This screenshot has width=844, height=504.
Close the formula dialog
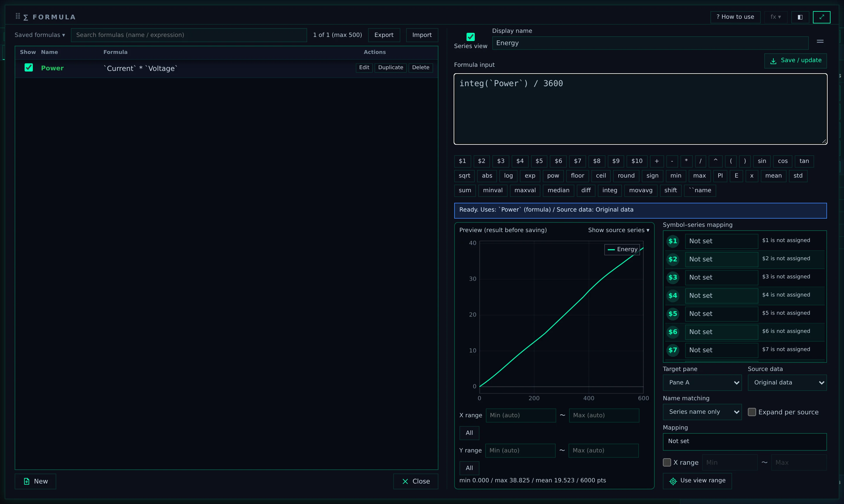pyautogui.click(x=416, y=481)
